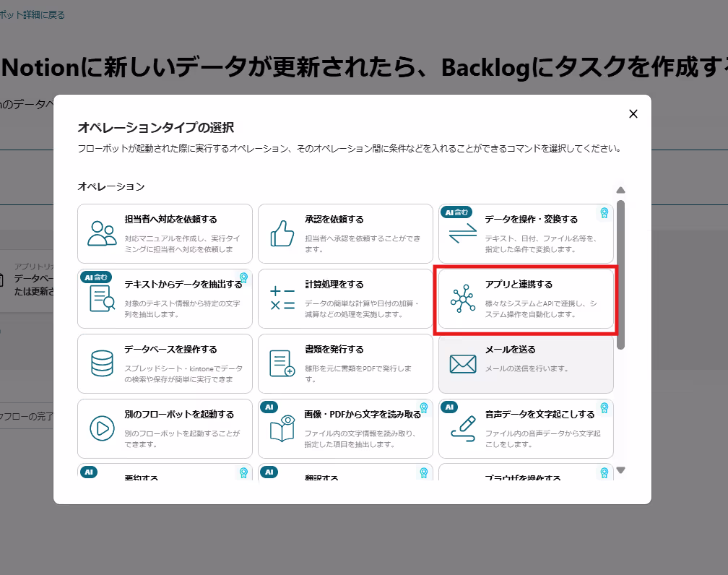Click the premium badge on 音声データを文字起こしする card

tap(604, 408)
